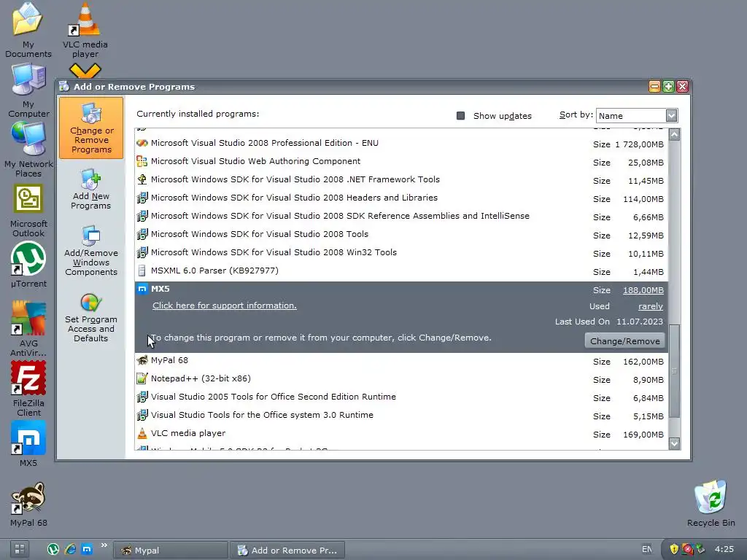Click µTorrent quick launch icon in taskbar
Viewport: 747px width, 560px height.
[53, 550]
